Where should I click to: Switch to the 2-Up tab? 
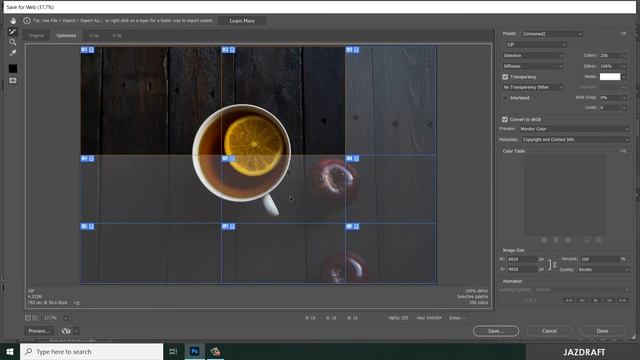click(x=94, y=36)
